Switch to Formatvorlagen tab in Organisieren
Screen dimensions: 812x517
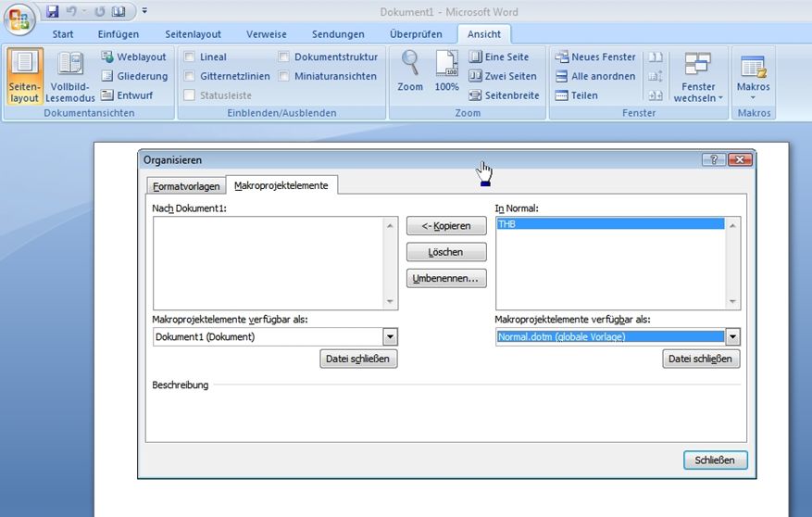pyautogui.click(x=186, y=186)
